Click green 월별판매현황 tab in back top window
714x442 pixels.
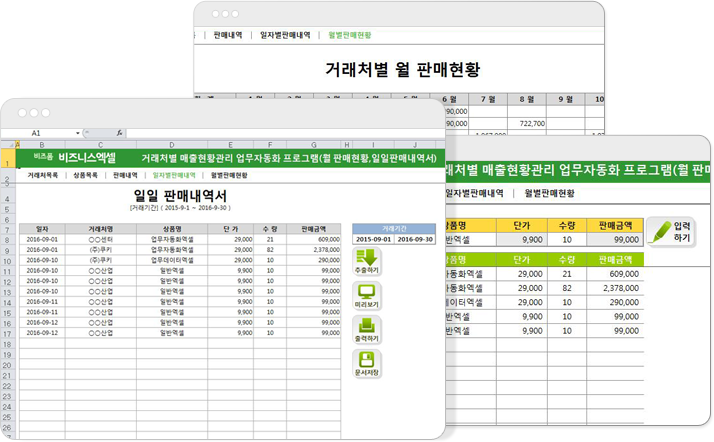(350, 35)
